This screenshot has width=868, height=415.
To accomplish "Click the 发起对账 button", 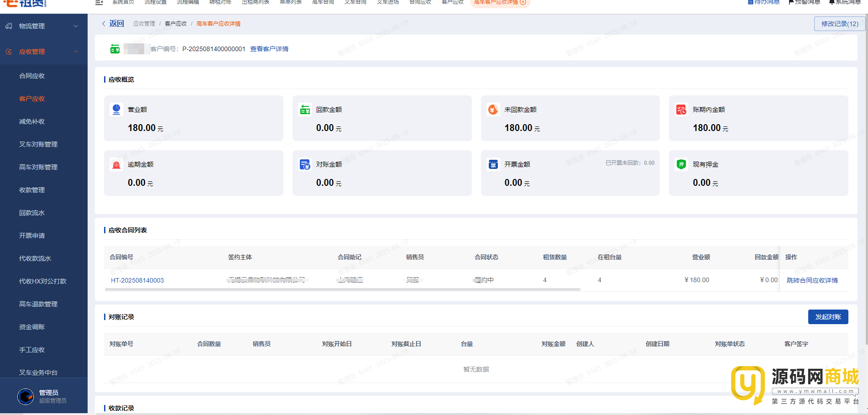I will [828, 317].
